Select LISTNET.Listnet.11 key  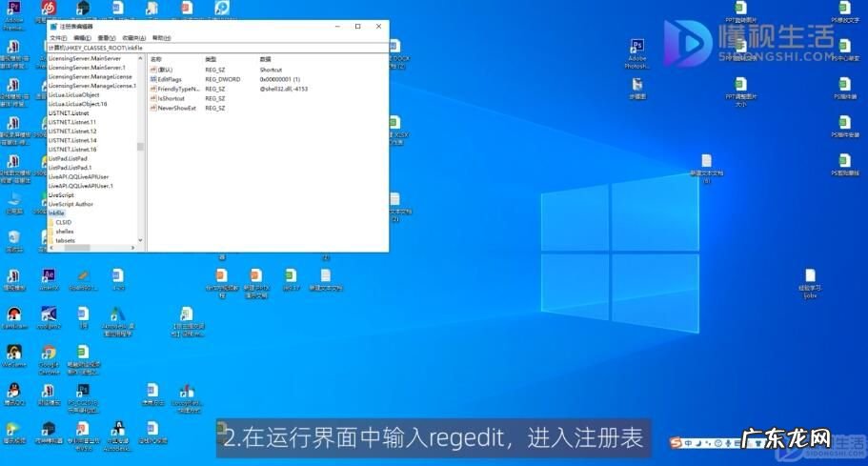pos(72,122)
